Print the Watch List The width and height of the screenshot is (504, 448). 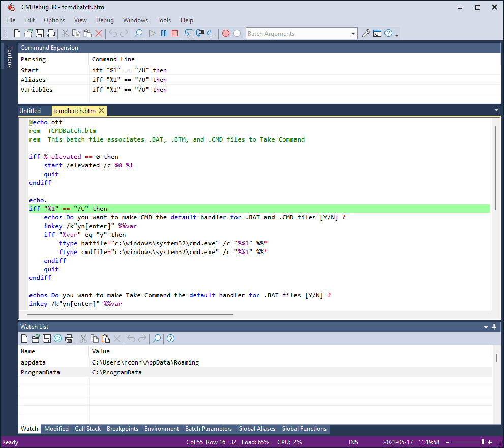coord(69,339)
